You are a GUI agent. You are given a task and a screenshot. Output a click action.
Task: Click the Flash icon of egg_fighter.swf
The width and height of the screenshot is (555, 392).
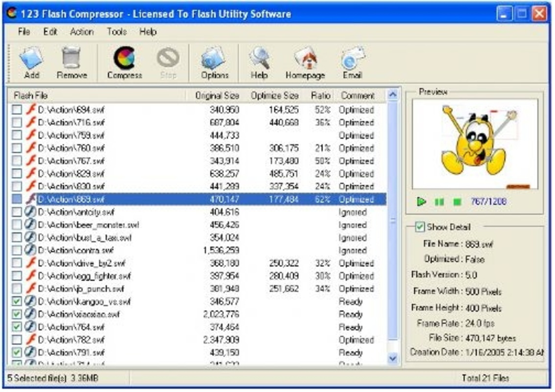pyautogui.click(x=31, y=275)
